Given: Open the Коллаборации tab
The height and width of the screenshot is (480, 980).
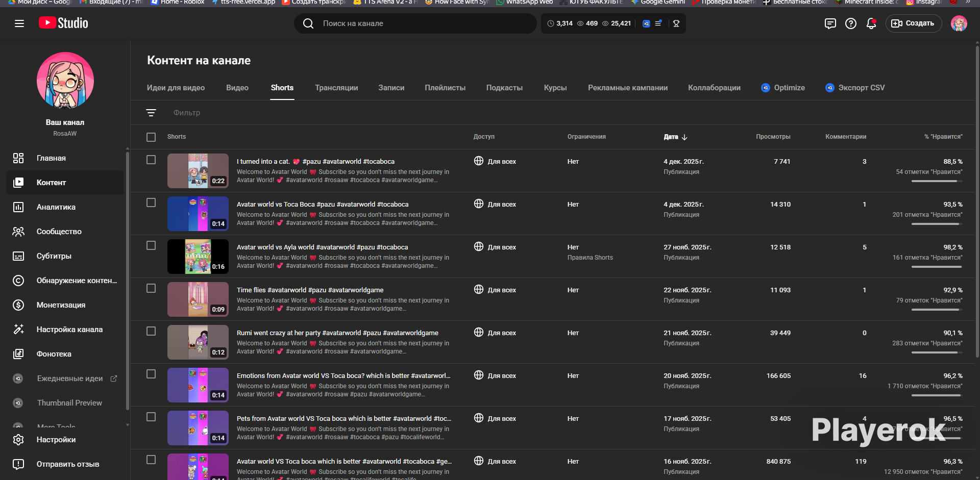Looking at the screenshot, I should [x=714, y=88].
